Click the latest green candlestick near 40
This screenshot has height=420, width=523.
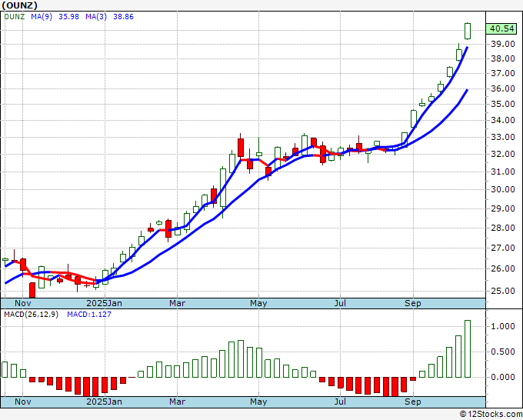click(x=468, y=31)
